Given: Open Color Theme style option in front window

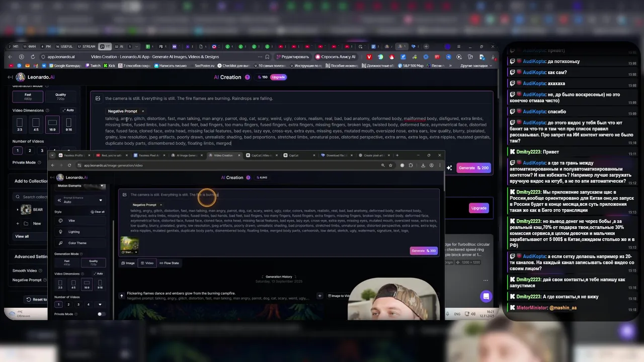Looking at the screenshot, I should (x=80, y=243).
